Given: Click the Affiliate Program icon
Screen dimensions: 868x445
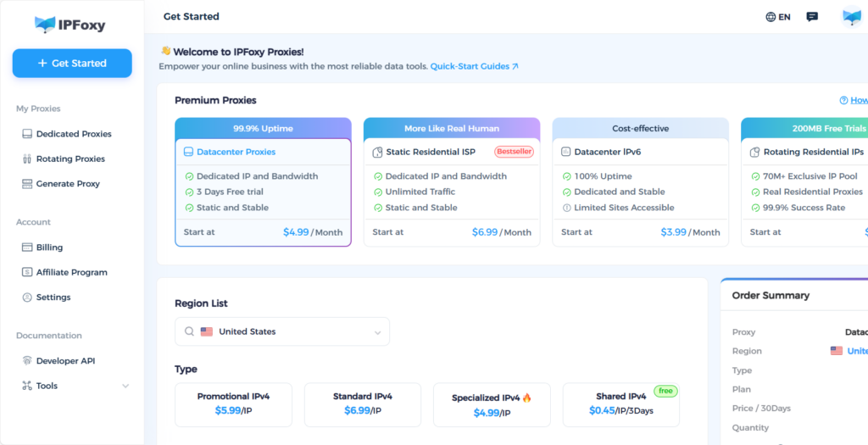Looking at the screenshot, I should click(27, 272).
